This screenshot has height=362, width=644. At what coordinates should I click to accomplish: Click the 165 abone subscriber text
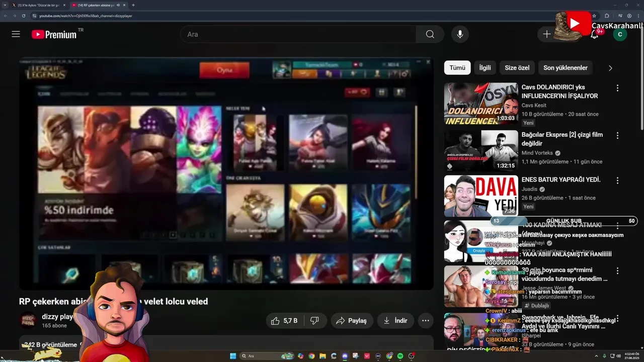click(x=54, y=326)
